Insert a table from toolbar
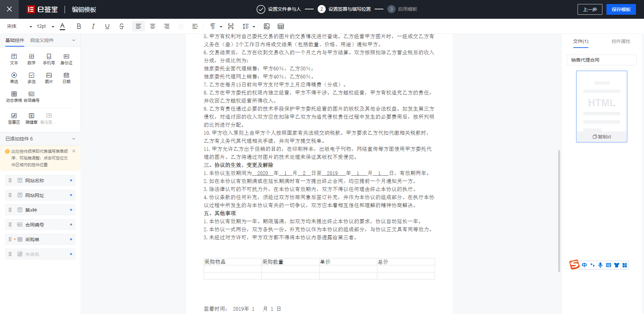This screenshot has height=314, width=644. [281, 26]
